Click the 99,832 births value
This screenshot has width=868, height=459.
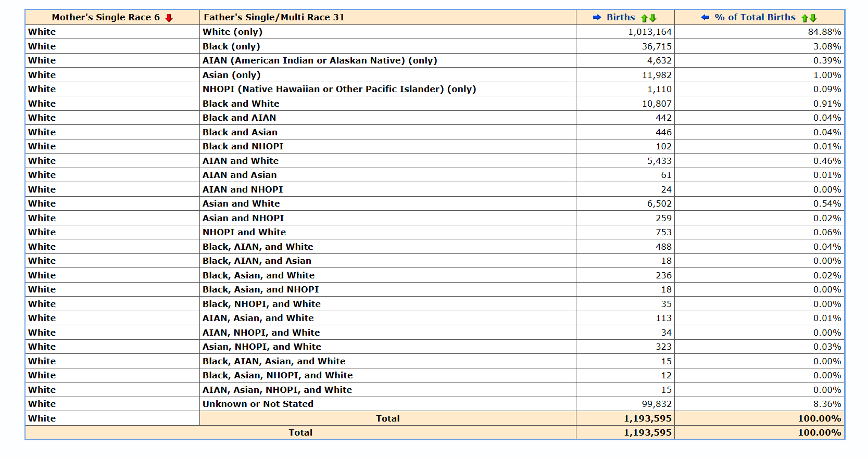(x=656, y=404)
